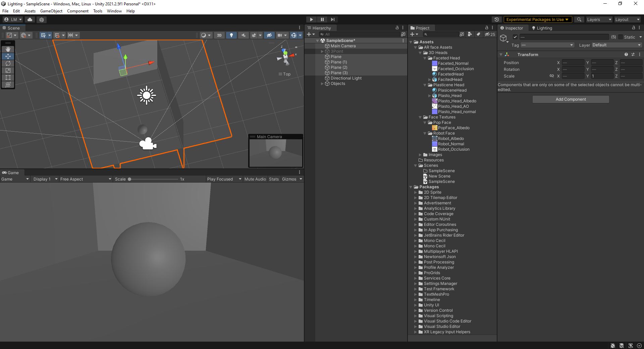Open the Display 1 dropdown
The width and height of the screenshot is (644, 349).
[x=45, y=179]
